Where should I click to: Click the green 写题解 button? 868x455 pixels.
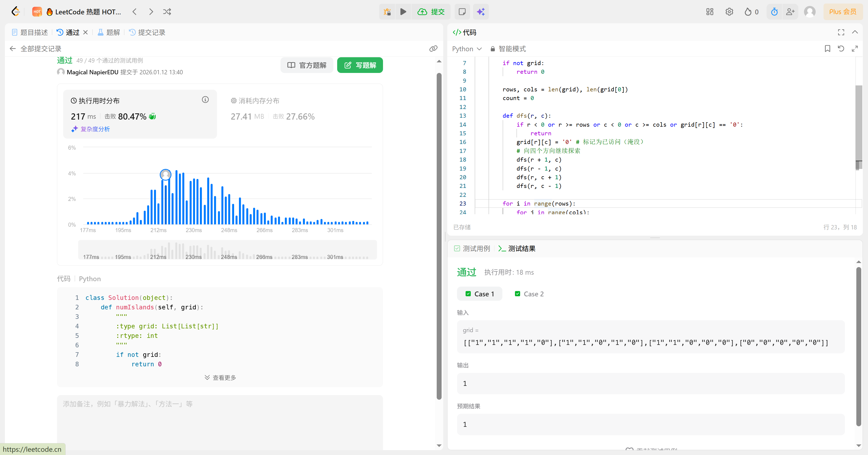pyautogui.click(x=360, y=65)
